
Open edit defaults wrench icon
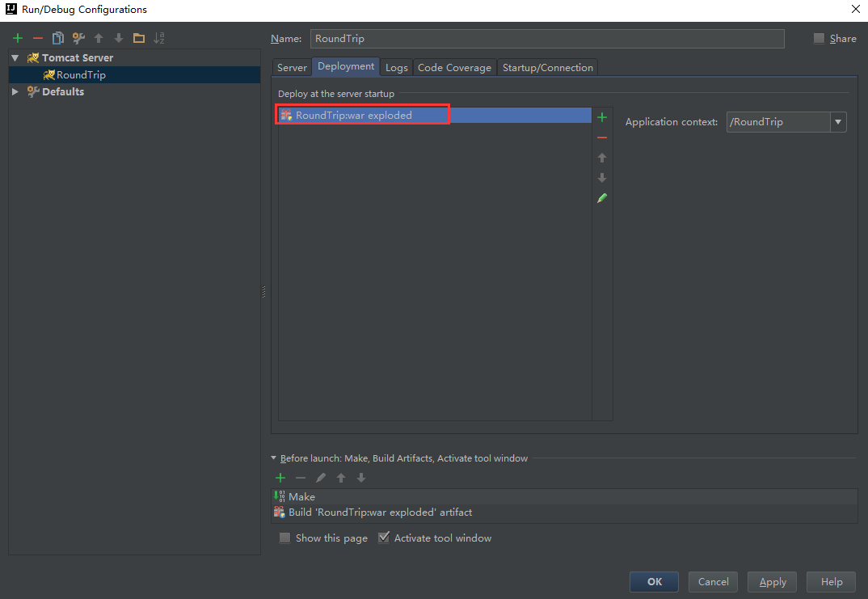78,38
